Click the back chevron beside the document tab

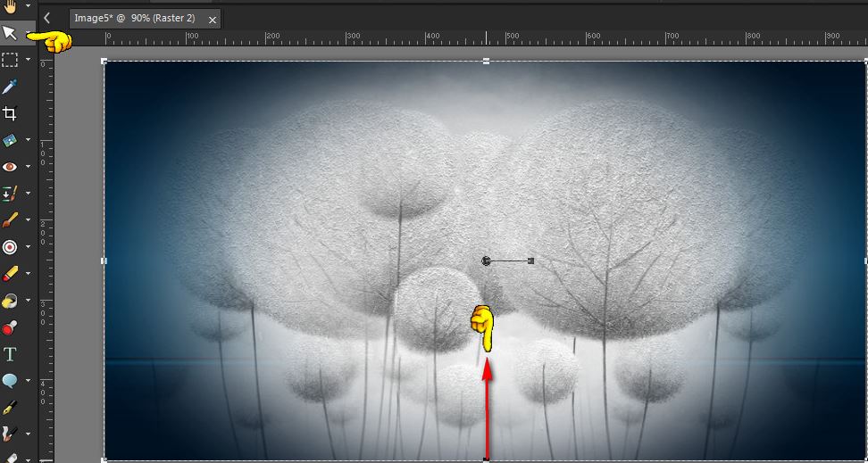click(46, 18)
